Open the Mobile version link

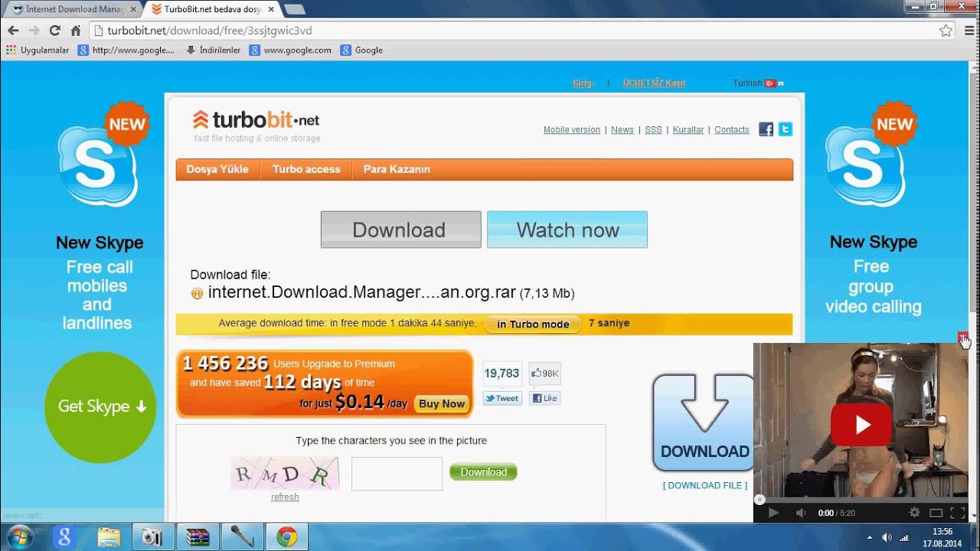[572, 130]
